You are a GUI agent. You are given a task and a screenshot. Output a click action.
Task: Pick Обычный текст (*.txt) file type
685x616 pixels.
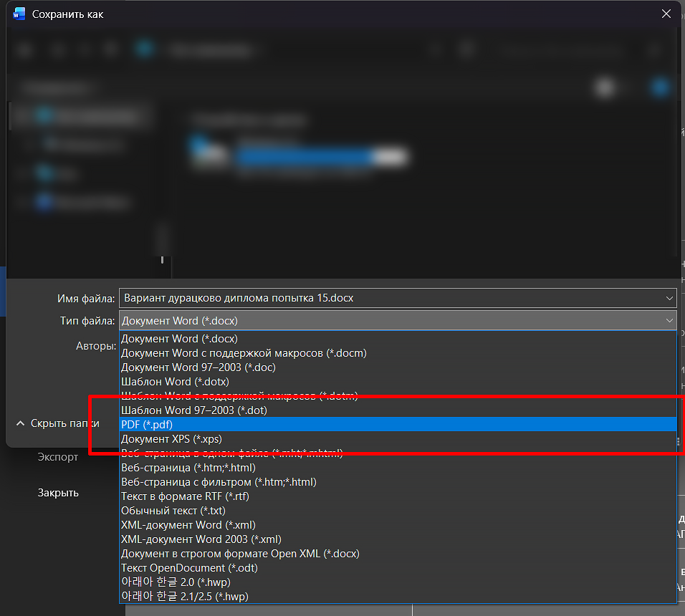coord(173,511)
